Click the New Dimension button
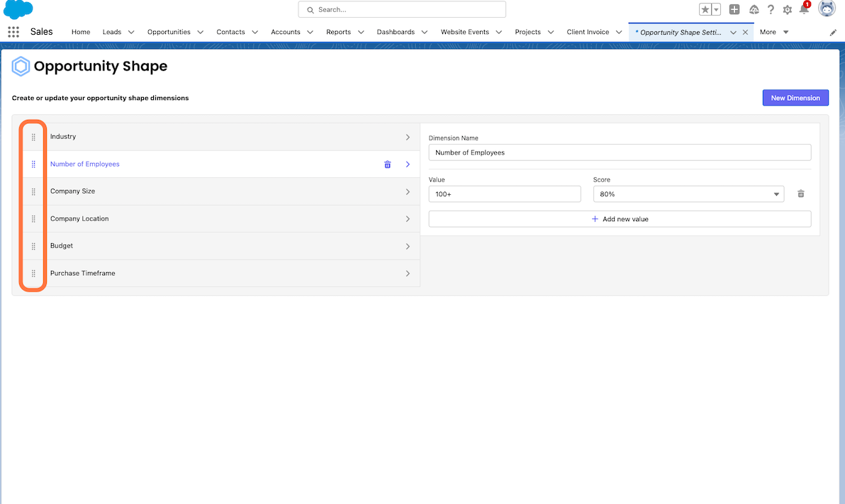This screenshot has width=845, height=504. pyautogui.click(x=795, y=98)
